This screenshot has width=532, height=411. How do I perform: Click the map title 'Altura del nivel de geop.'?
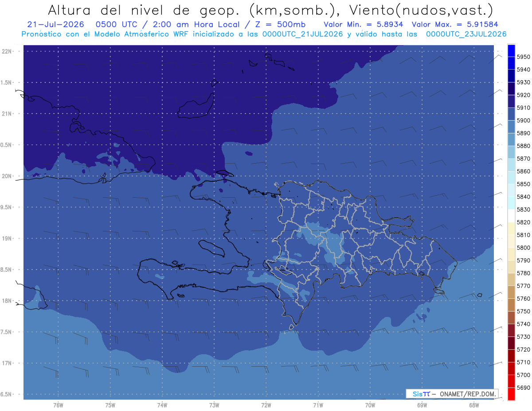tap(143, 10)
